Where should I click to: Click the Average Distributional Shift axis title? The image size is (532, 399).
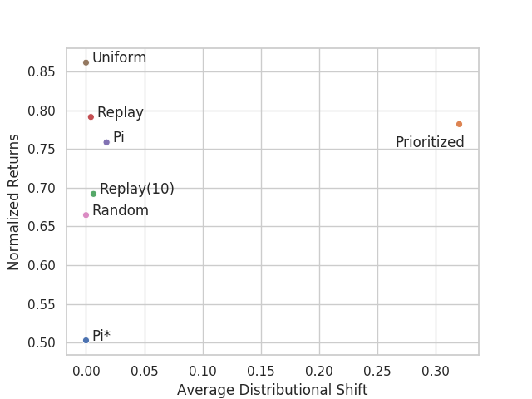273,390
